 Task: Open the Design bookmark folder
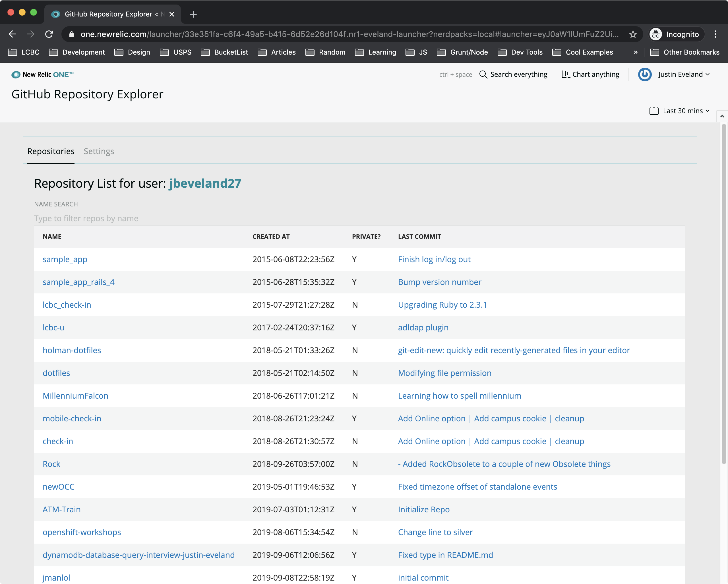132,52
